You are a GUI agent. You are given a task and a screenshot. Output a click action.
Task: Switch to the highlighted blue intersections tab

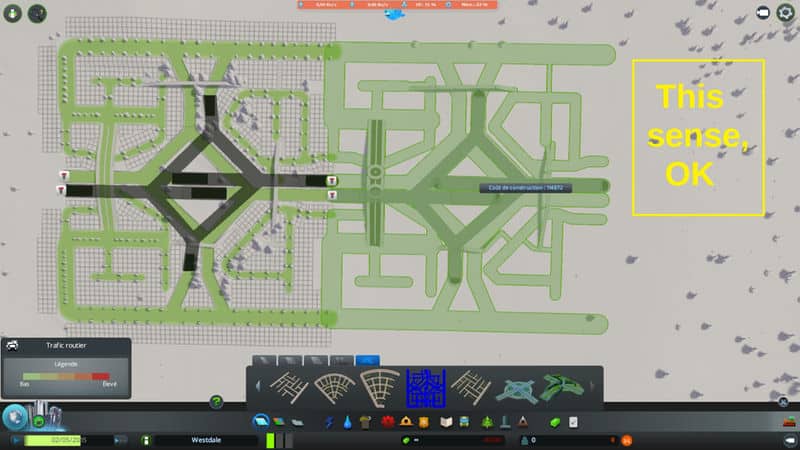click(368, 359)
